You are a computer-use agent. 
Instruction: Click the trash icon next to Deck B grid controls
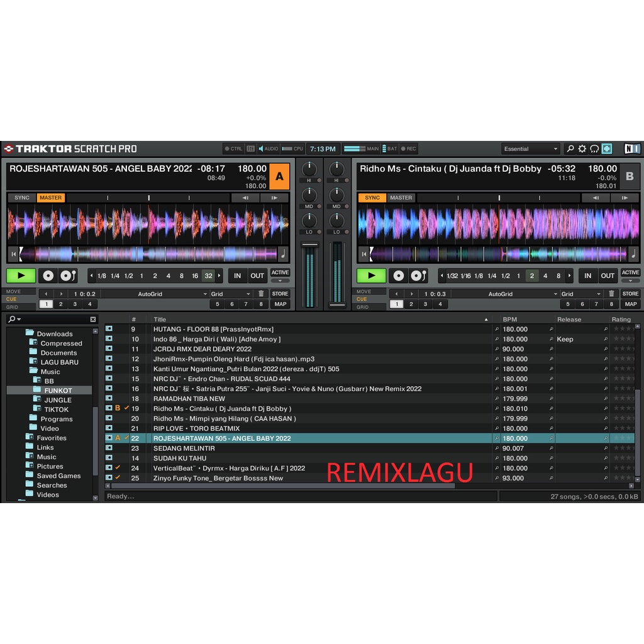coord(610,293)
